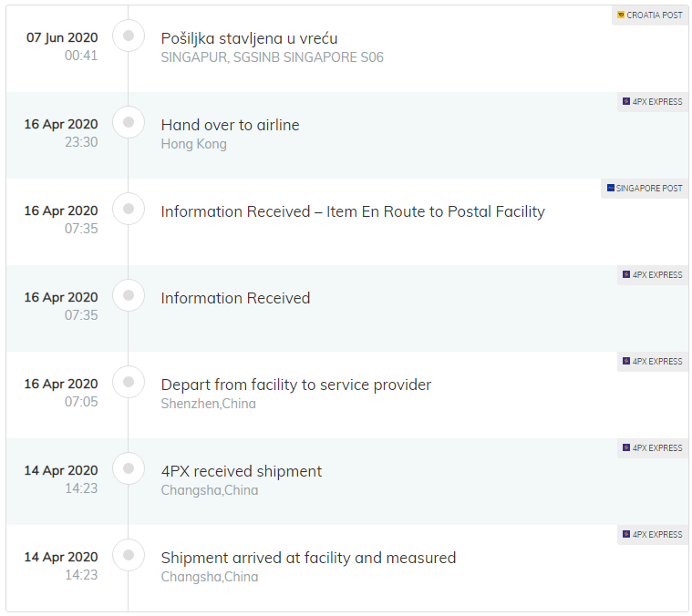Click the Croatia Post carrier logo icon
Screen dimensions: 692x616
[x=621, y=15]
